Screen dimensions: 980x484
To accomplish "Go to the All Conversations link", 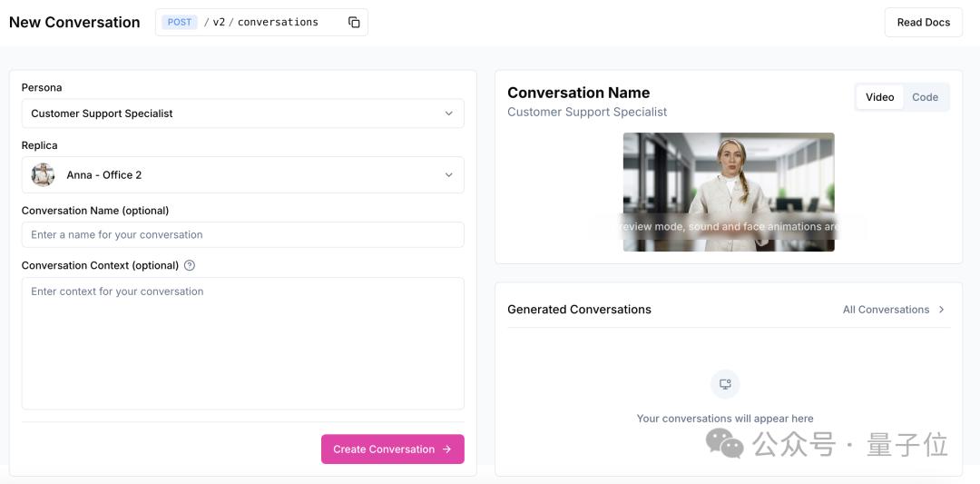I will [x=886, y=310].
